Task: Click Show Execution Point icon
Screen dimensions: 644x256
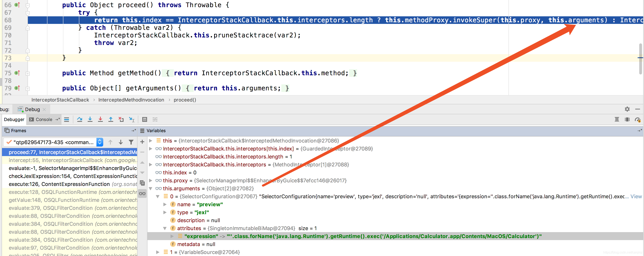Action: click(67, 120)
